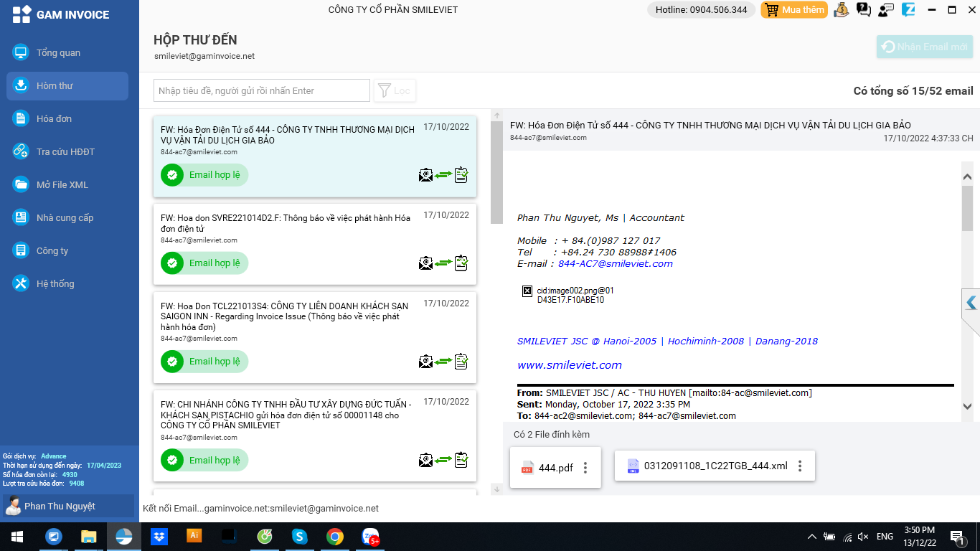Click clipboard check icon on SVRE221014D2.F card
The height and width of the screenshot is (551, 980).
(461, 263)
